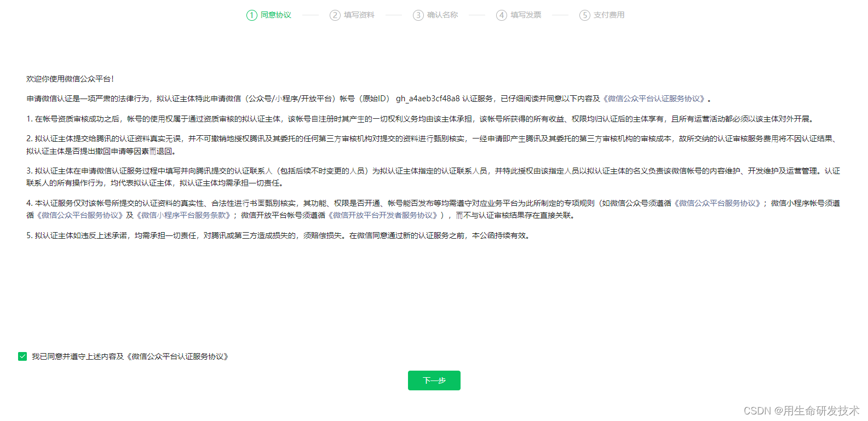
Task: Click clause 3 text about 认证联系人
Action: [x=433, y=177]
